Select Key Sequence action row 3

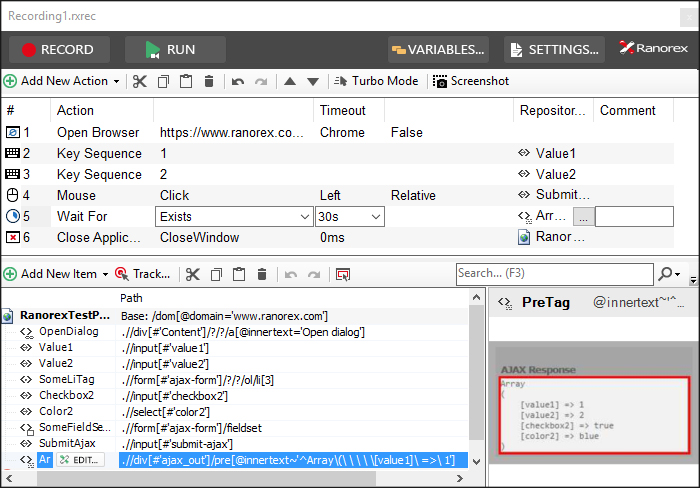339,174
